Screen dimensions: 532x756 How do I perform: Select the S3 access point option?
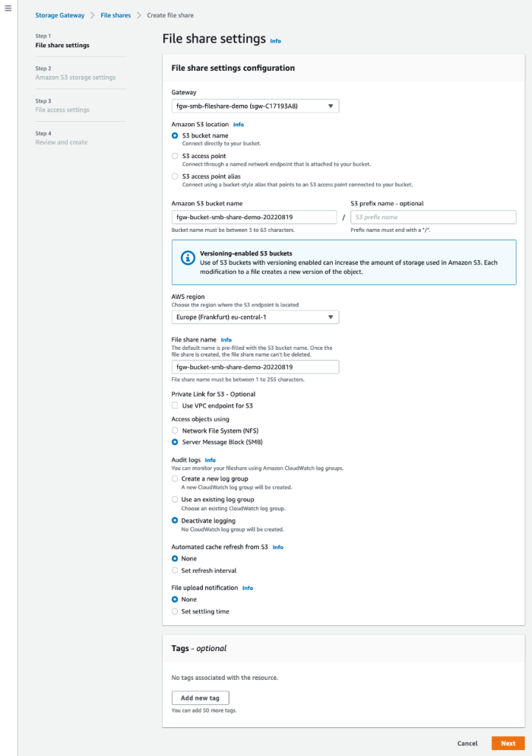pyautogui.click(x=175, y=156)
